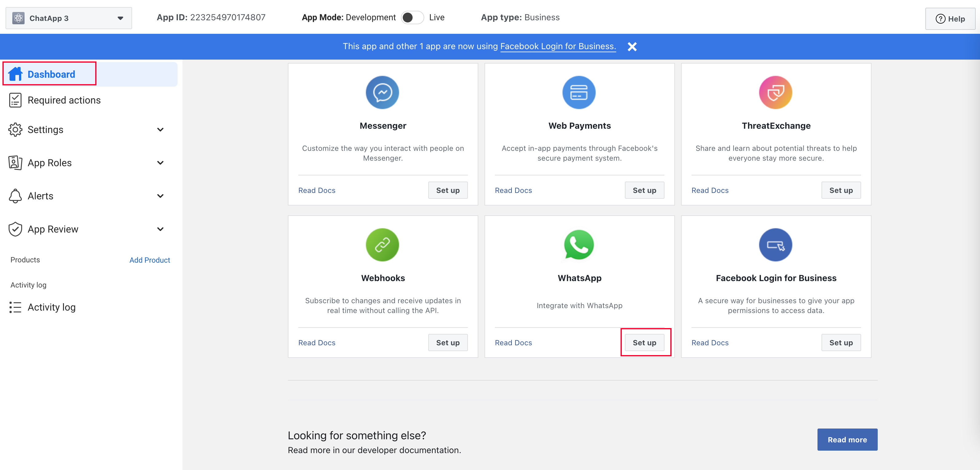The width and height of the screenshot is (980, 470).
Task: Click the Messenger product icon
Action: pos(382,92)
